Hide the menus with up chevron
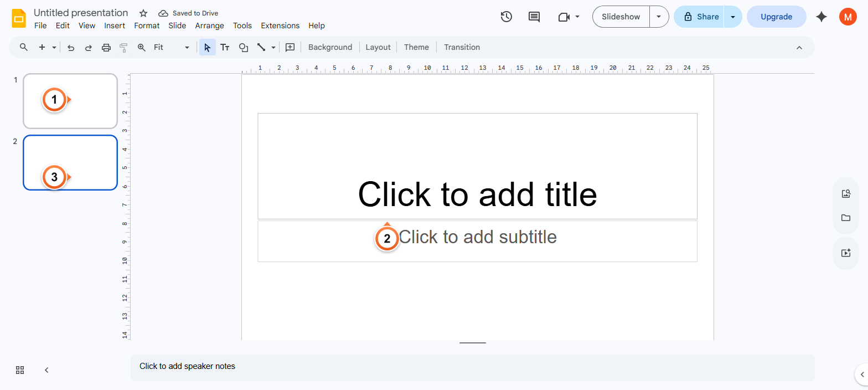Viewport: 868px width, 390px height. tap(799, 48)
